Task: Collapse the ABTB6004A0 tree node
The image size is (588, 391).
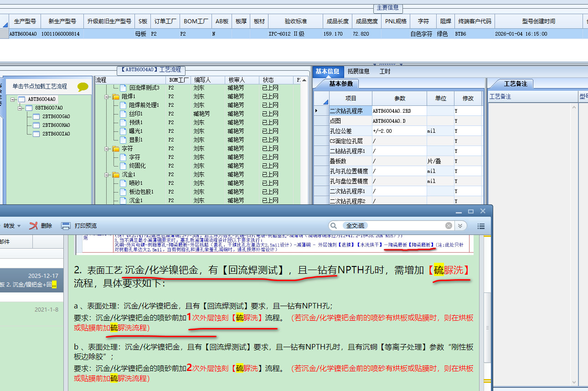Action: pyautogui.click(x=13, y=99)
